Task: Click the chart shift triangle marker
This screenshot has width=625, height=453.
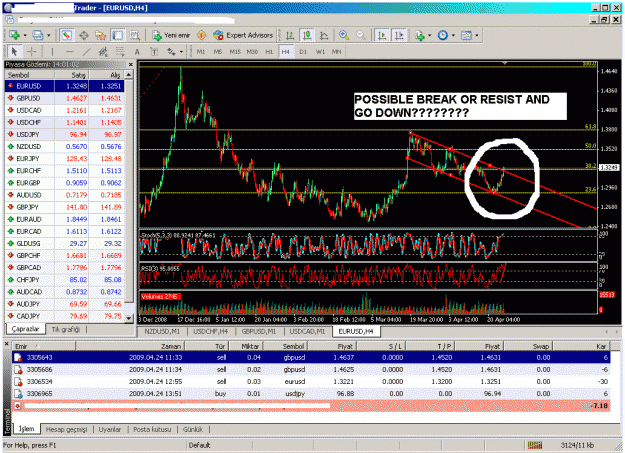Action: tap(505, 63)
